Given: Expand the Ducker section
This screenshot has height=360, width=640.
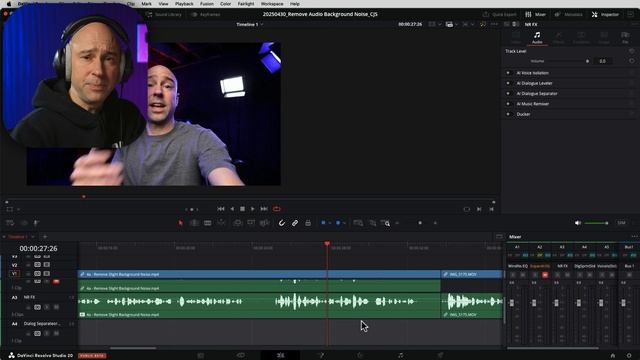Looking at the screenshot, I should [523, 114].
